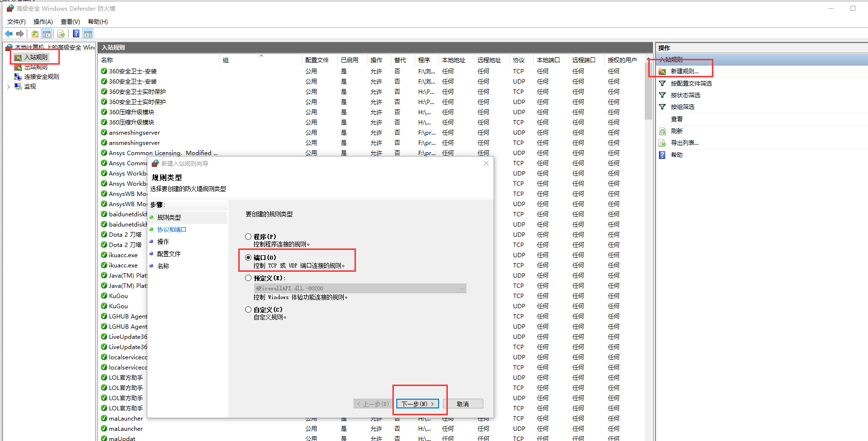Click the blue Back arrow in toolbar
Viewport: 868px width, 441px height.
coord(9,34)
